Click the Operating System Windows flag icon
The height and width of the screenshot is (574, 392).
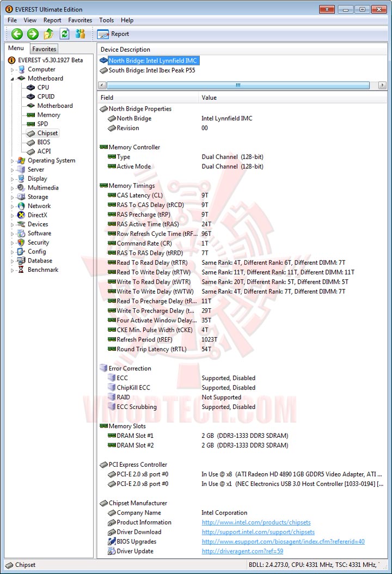click(21, 160)
